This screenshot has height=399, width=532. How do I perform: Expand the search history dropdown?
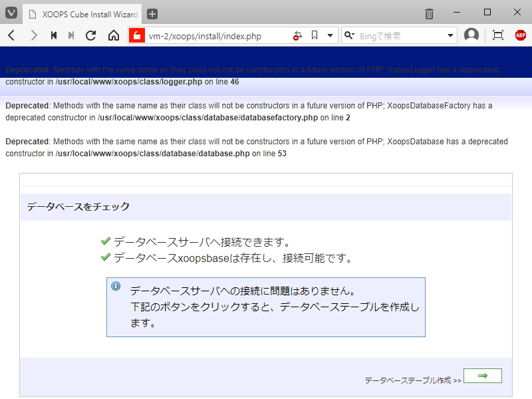pyautogui.click(x=450, y=35)
